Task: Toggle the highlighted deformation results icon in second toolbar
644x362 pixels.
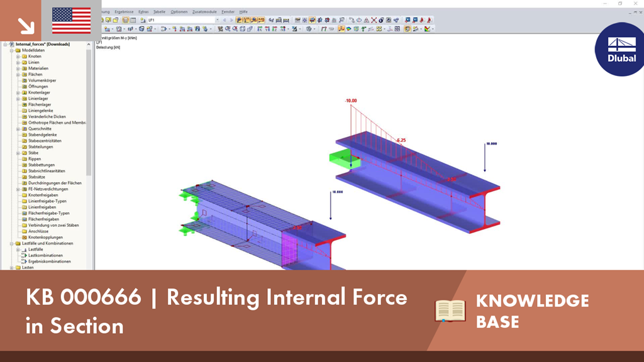Action: point(341,29)
